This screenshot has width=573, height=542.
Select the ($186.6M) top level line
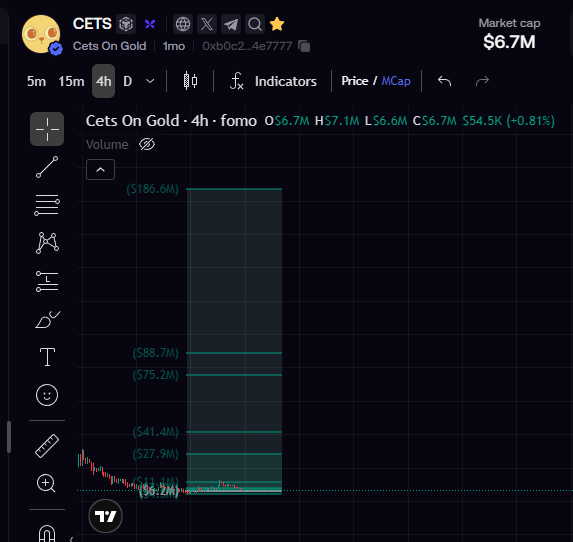coord(234,189)
